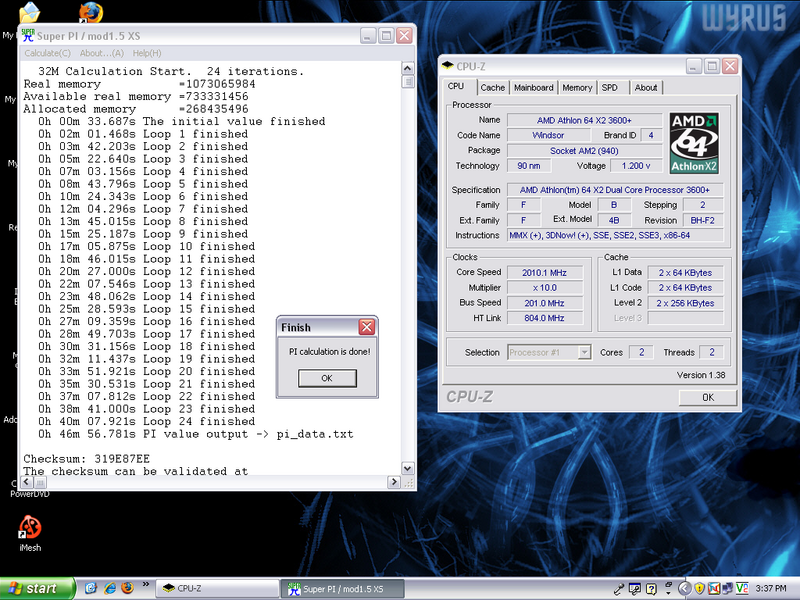
Task: Open the Calculate(C) menu in Super PI
Action: [x=47, y=53]
